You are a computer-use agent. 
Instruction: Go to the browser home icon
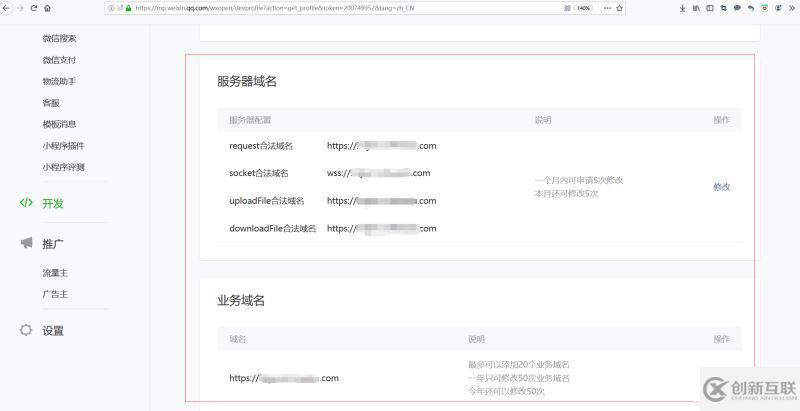tap(48, 8)
